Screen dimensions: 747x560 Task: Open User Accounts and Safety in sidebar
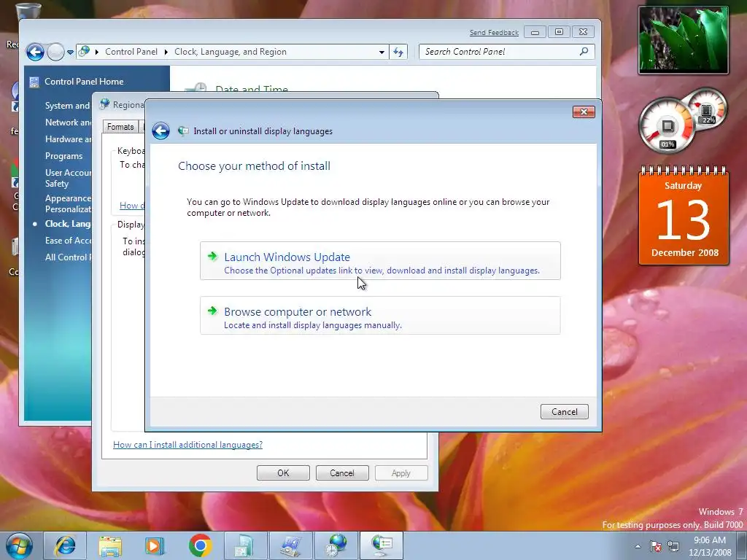coord(68,178)
